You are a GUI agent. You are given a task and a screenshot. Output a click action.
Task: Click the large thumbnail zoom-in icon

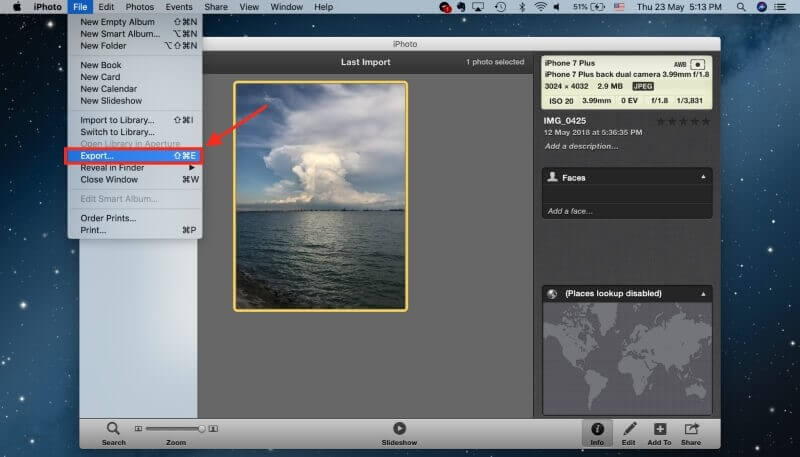click(x=213, y=428)
